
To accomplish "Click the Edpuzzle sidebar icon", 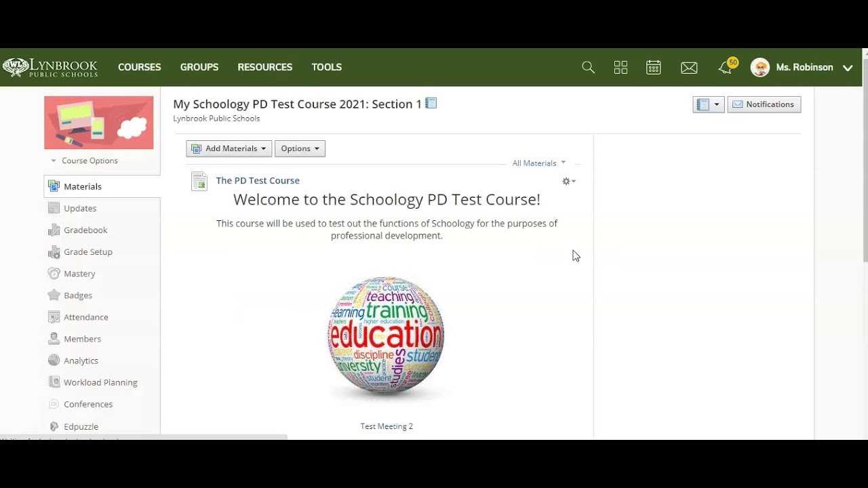I will click(54, 426).
